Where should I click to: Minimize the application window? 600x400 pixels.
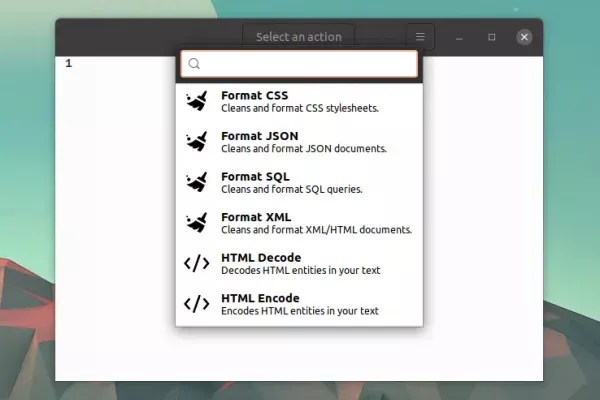[459, 37]
